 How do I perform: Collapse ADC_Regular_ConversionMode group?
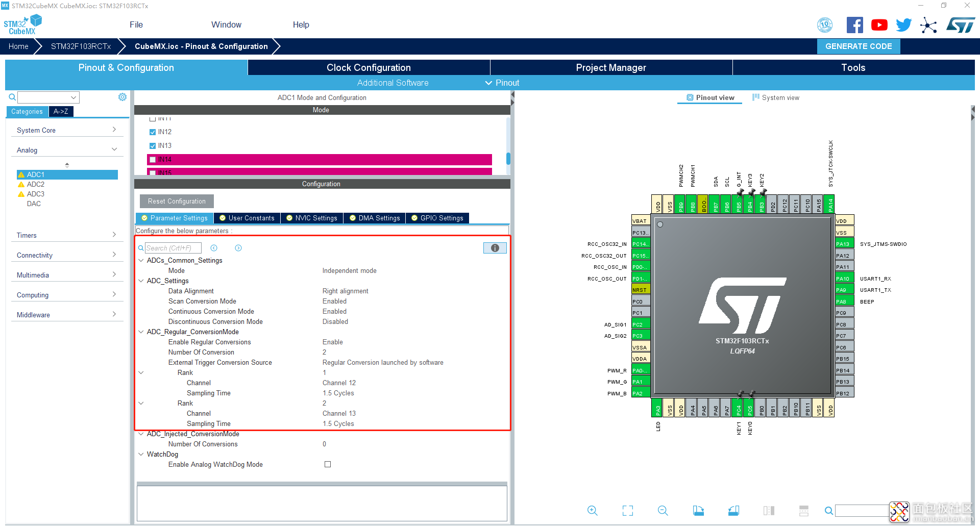click(141, 332)
